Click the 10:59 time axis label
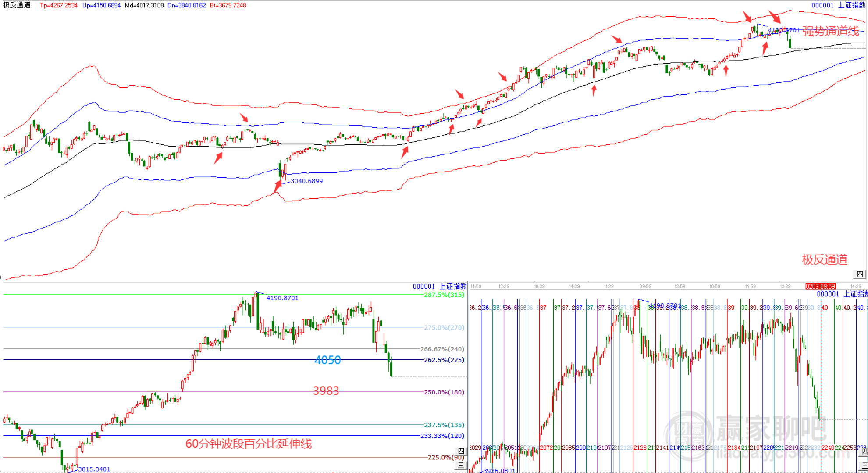Viewport: 868px width, 473px height. (x=715, y=287)
